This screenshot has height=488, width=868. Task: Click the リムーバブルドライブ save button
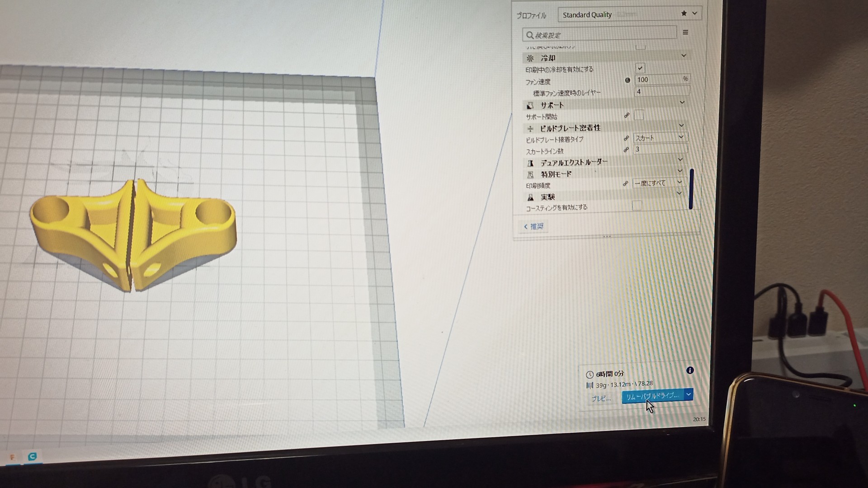click(x=652, y=396)
